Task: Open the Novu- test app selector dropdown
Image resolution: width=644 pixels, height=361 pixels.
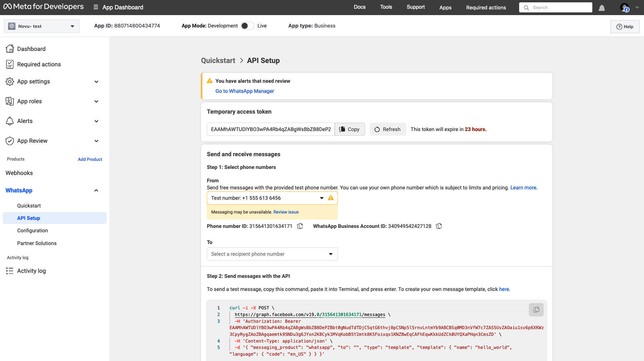Action: [42, 26]
